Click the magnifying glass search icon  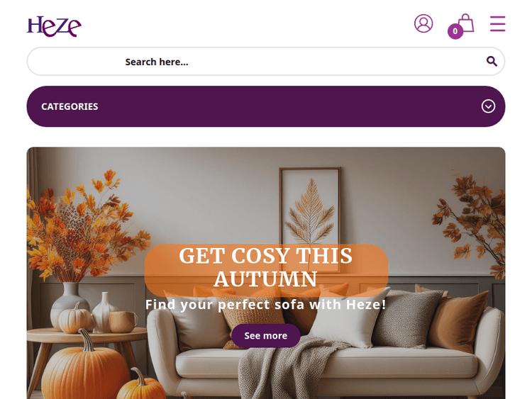coord(492,62)
